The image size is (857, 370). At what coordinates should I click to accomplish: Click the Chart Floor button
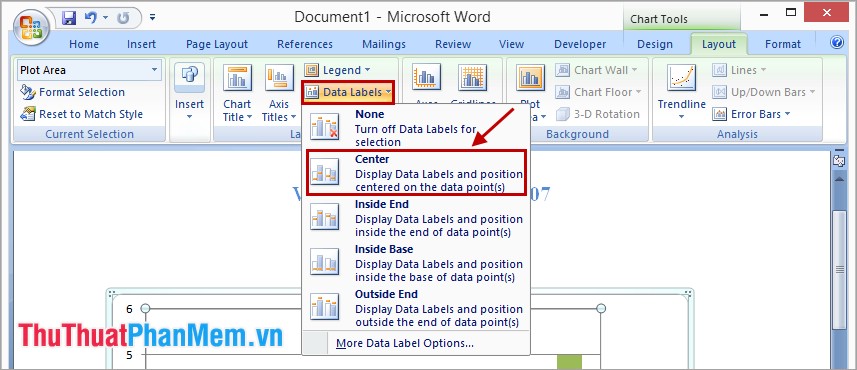pyautogui.click(x=599, y=92)
